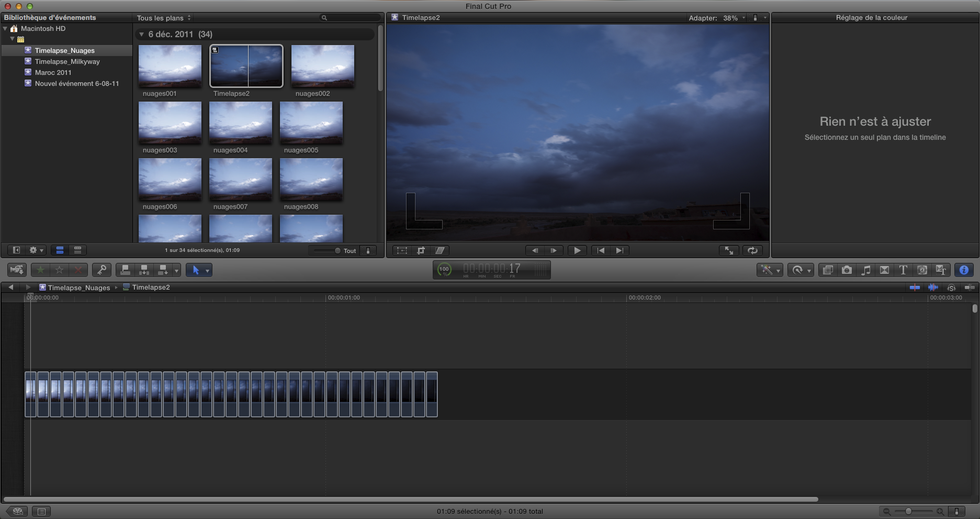980x519 pixels.
Task: Open the keyword editor key icon
Action: click(x=102, y=270)
